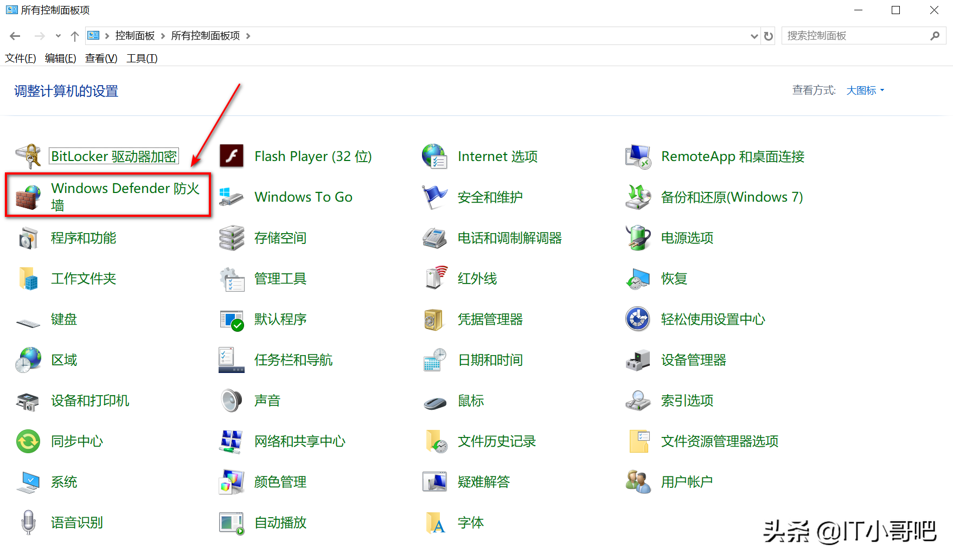The height and width of the screenshot is (560, 953).
Task: Open 声音 settings
Action: pos(267,400)
